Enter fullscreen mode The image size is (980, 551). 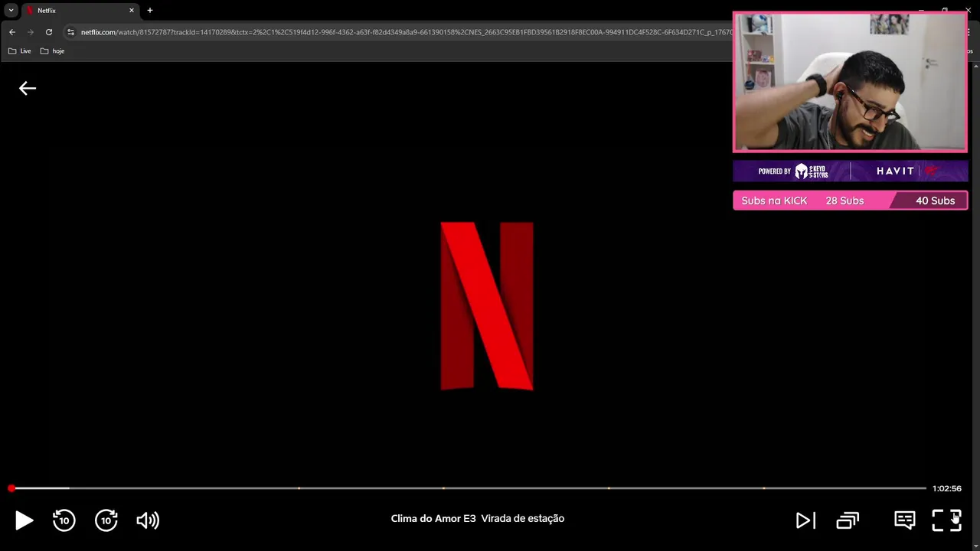tap(946, 520)
